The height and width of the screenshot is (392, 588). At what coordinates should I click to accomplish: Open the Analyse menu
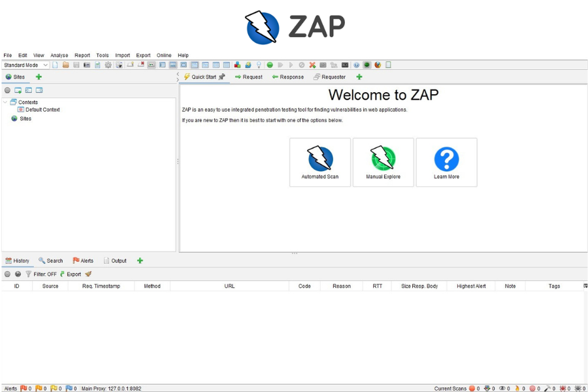(x=59, y=55)
